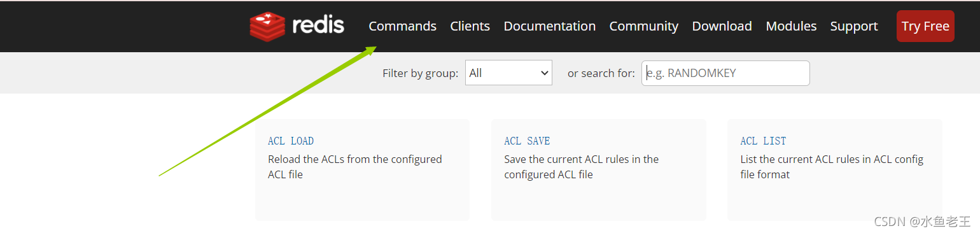Click the 'List the current ACL rules' card

(835, 170)
